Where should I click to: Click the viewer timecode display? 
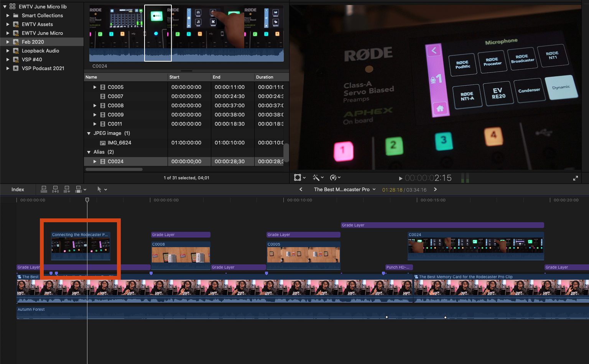428,178
